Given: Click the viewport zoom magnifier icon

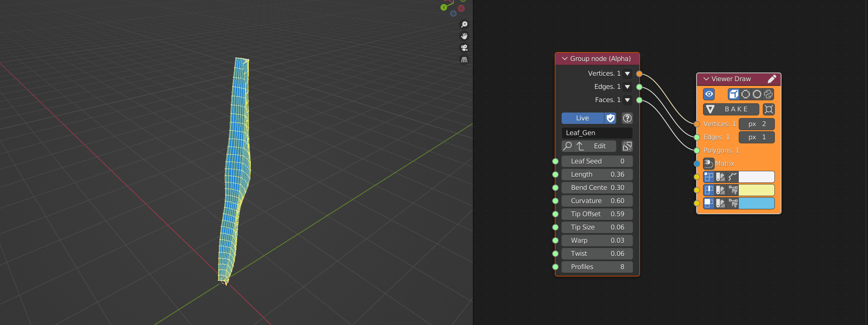Looking at the screenshot, I should pyautogui.click(x=464, y=24).
